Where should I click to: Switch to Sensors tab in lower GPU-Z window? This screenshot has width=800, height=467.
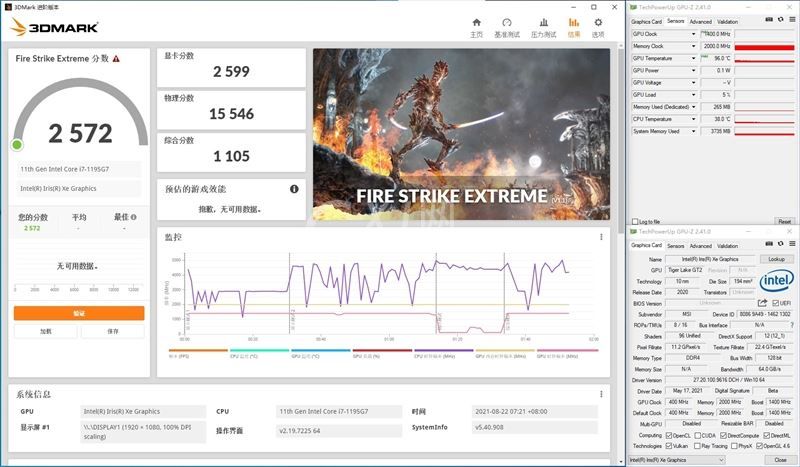tap(676, 245)
